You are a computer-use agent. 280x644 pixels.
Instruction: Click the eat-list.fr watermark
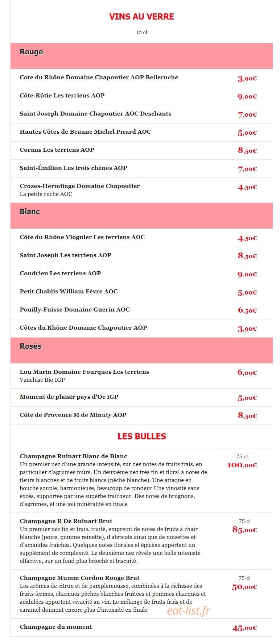(x=188, y=611)
